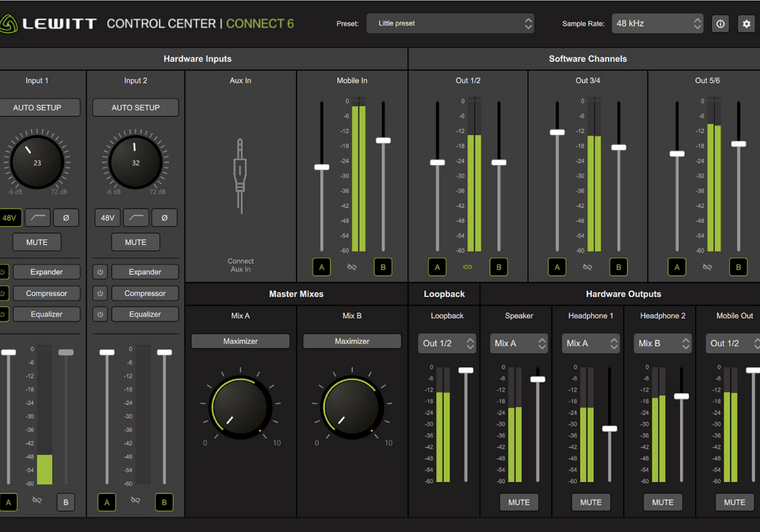Toggle Input 2 link icon between A and B

pos(135,500)
